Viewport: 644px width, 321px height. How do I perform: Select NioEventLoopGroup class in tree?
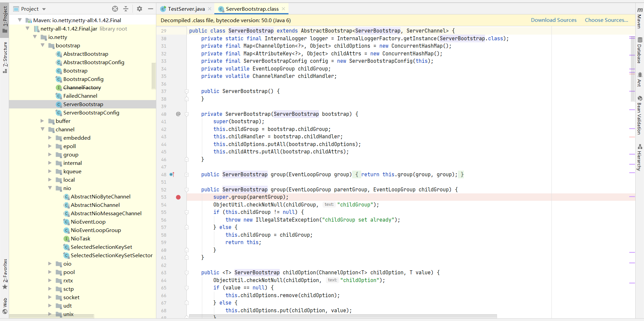click(x=96, y=230)
